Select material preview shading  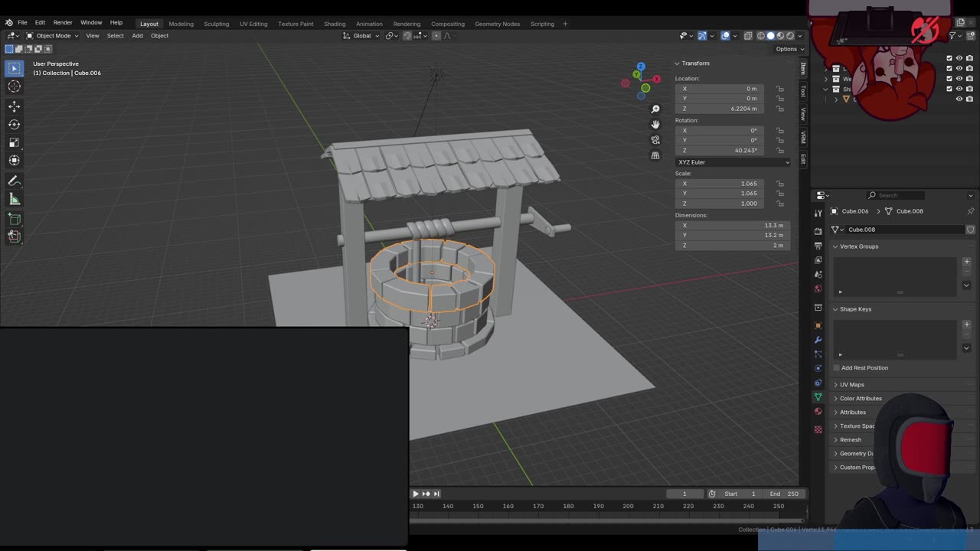point(781,35)
